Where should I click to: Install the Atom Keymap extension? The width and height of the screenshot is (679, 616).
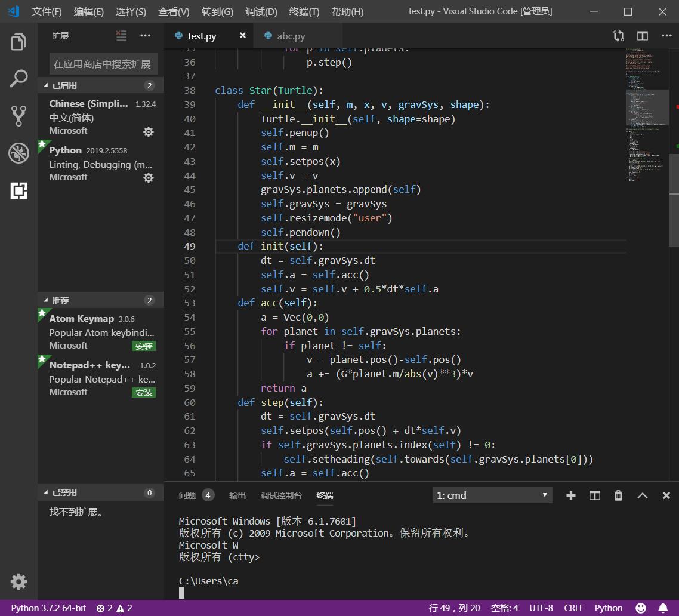pyautogui.click(x=144, y=346)
